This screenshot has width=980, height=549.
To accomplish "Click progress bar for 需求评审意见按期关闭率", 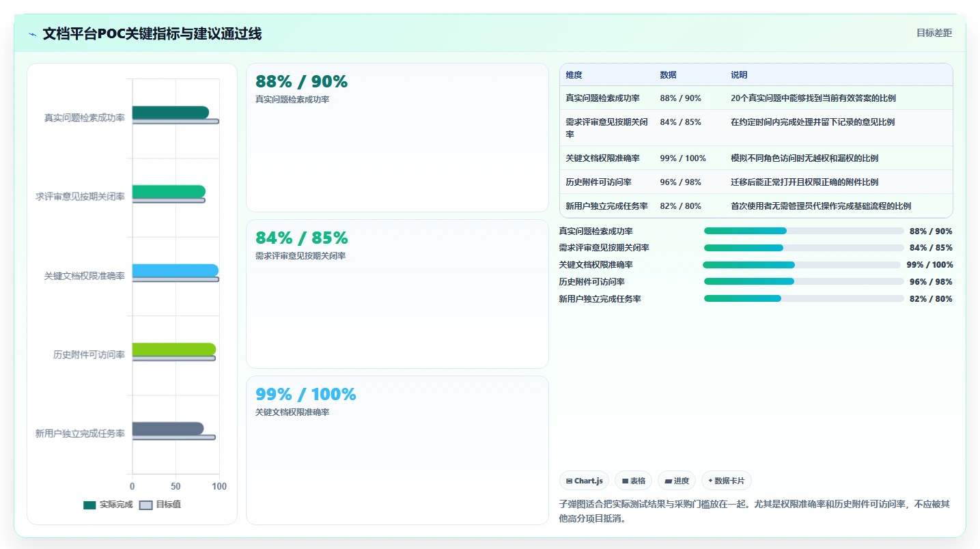I will click(804, 248).
